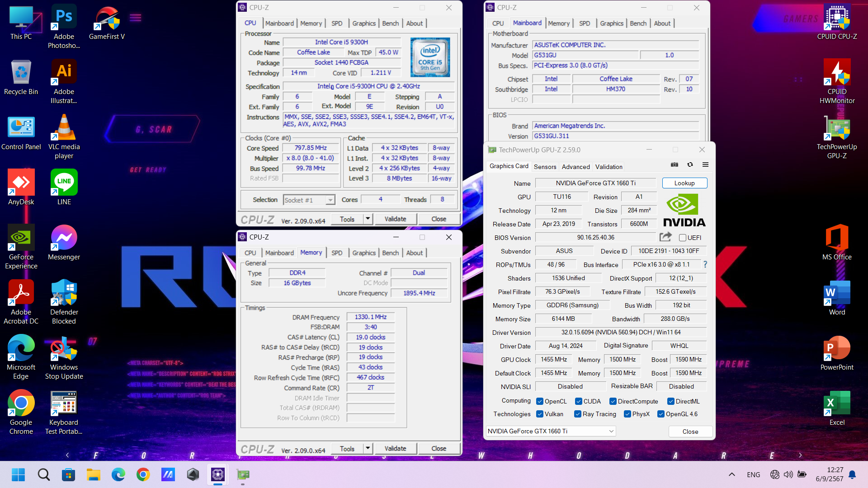The width and height of the screenshot is (868, 488).
Task: Open Adobe Acrobat DC shortcut
Action: click(21, 302)
